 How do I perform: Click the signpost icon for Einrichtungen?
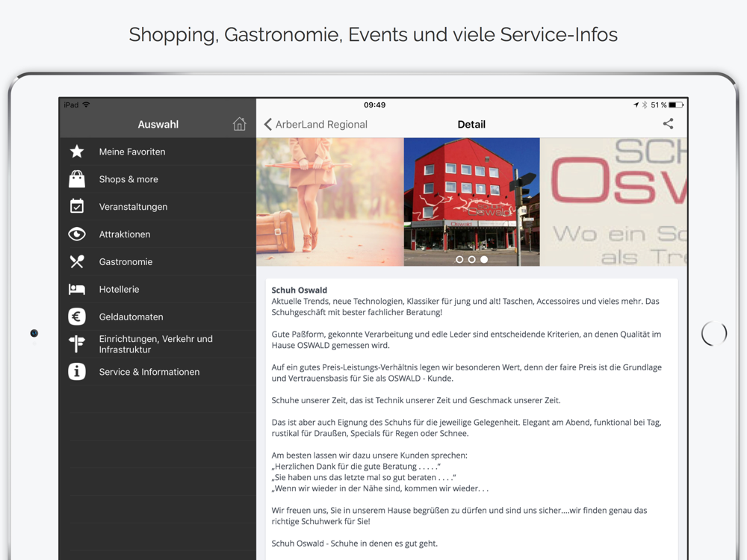coord(77,343)
